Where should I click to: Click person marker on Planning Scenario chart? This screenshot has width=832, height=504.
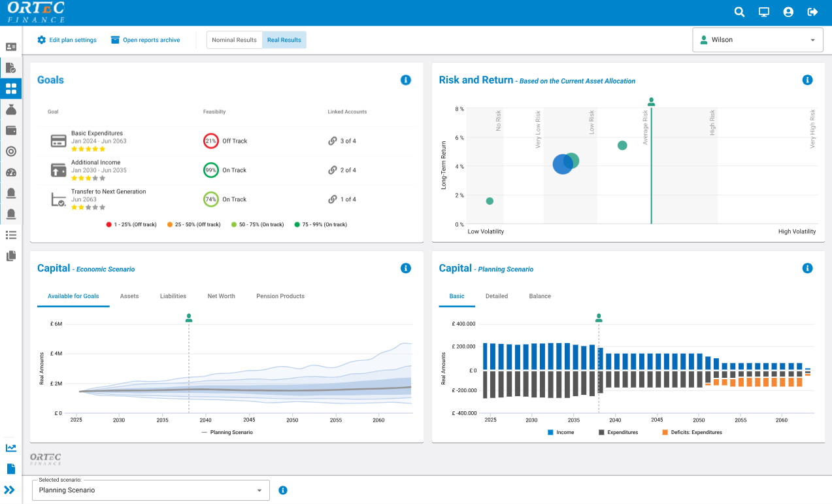pyautogui.click(x=599, y=318)
